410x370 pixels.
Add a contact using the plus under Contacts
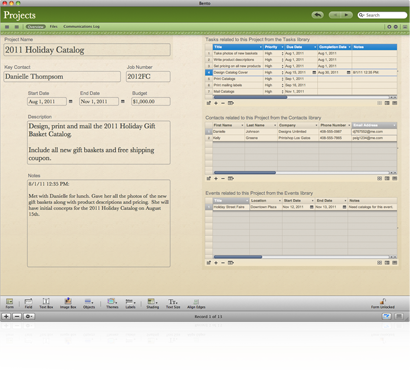(216, 179)
